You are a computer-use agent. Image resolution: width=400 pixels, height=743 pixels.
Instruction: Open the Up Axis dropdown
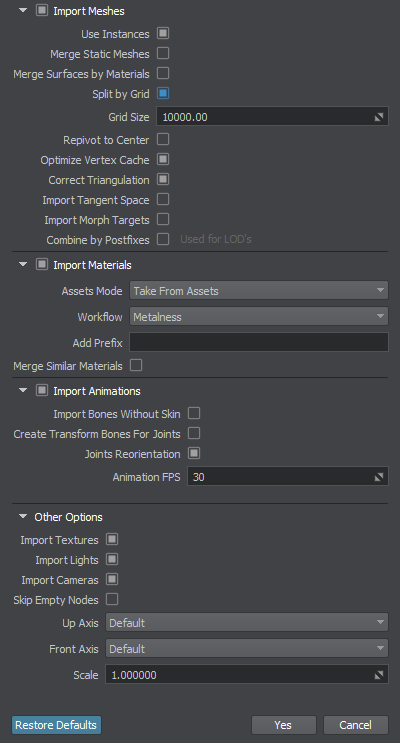tap(247, 623)
